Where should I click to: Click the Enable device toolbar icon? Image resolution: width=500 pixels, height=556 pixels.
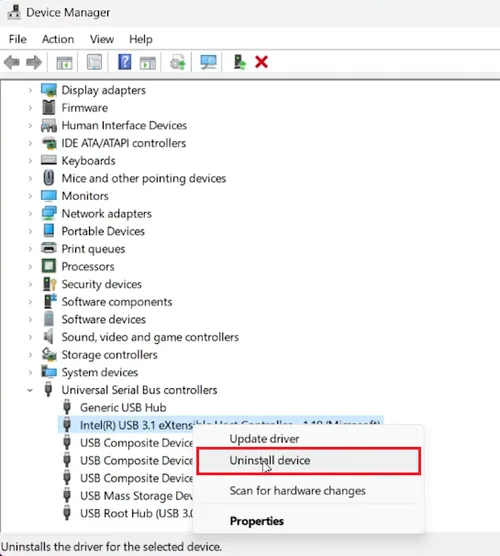(240, 62)
